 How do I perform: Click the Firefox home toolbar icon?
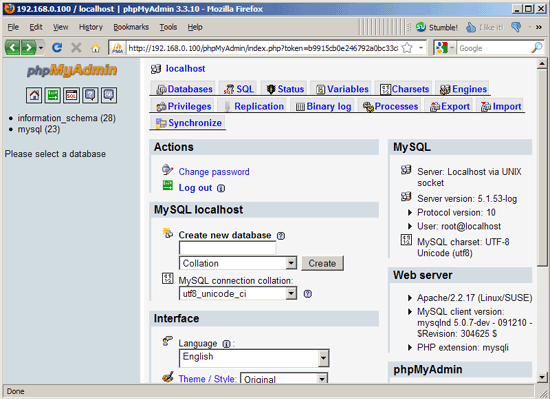[x=95, y=47]
